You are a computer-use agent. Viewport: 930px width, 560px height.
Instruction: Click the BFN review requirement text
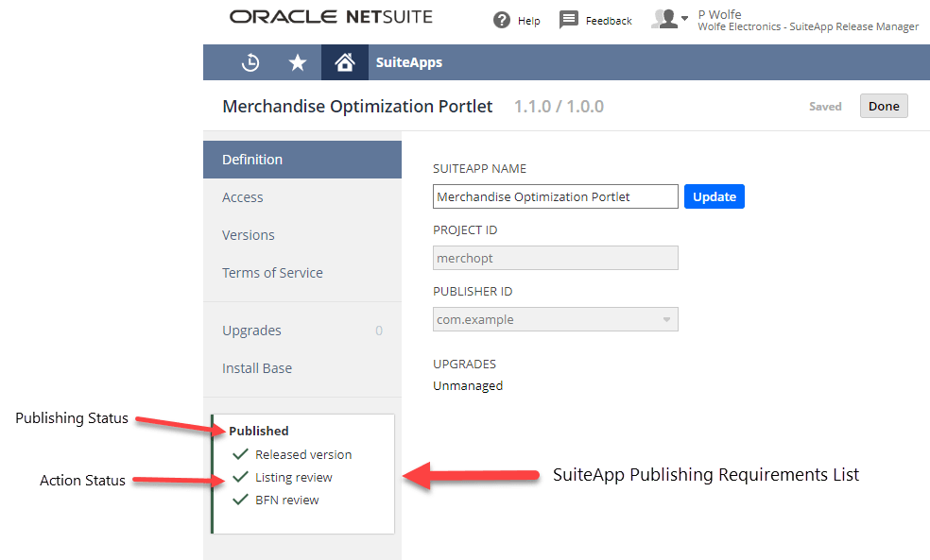287,500
